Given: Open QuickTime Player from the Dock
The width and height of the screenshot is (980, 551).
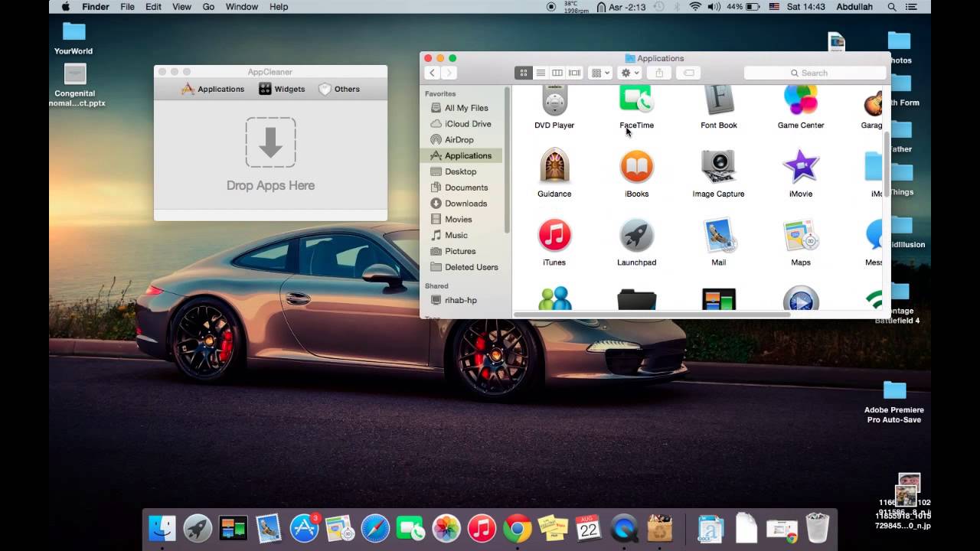Looking at the screenshot, I should (624, 528).
